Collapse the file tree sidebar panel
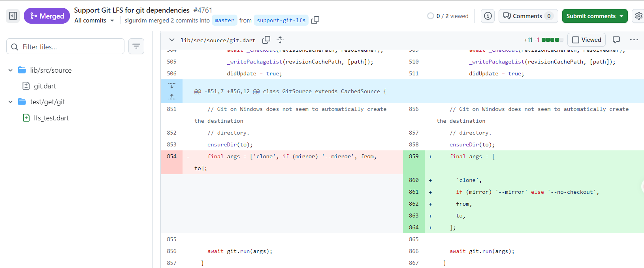644x268 pixels. 13,16
